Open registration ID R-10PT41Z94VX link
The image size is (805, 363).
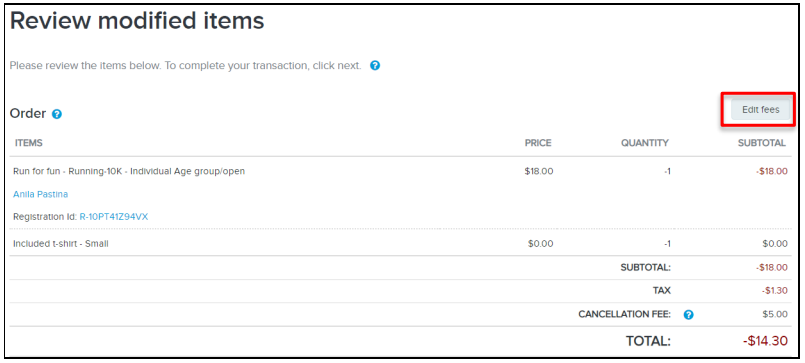[113, 217]
